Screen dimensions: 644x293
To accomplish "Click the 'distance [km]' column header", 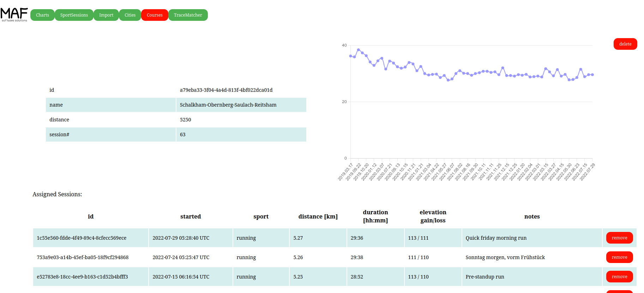I will pos(318,216).
